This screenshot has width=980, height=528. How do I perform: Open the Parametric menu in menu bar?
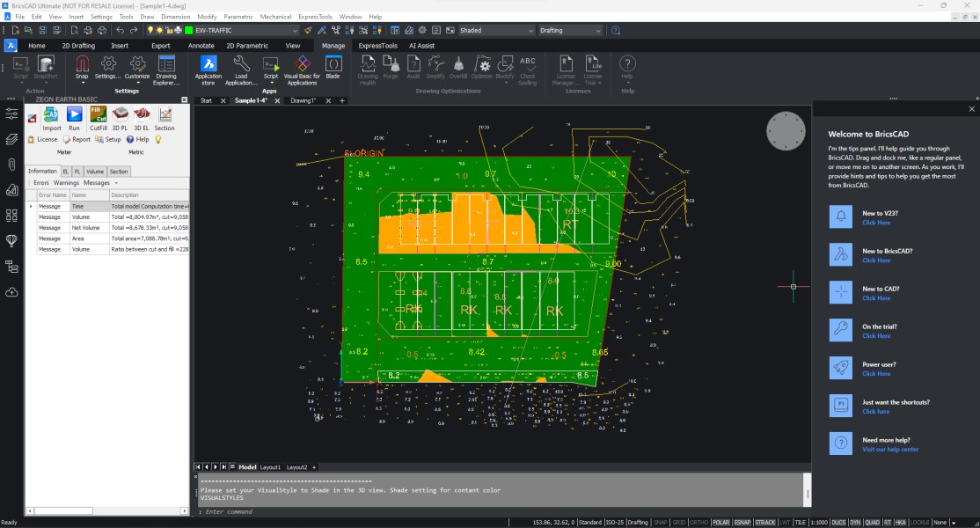(238, 17)
